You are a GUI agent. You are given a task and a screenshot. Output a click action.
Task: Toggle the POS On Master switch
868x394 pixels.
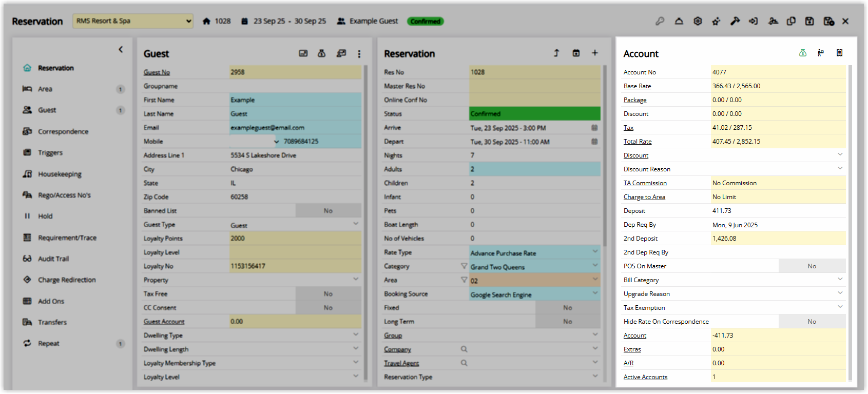(x=812, y=266)
